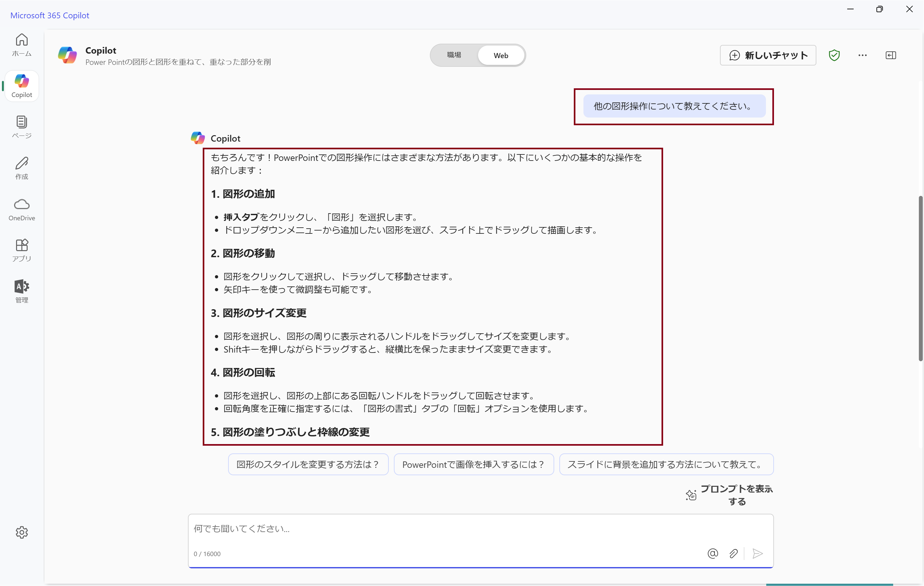Open the 管理 (Admin) sidebar icon

[22, 291]
